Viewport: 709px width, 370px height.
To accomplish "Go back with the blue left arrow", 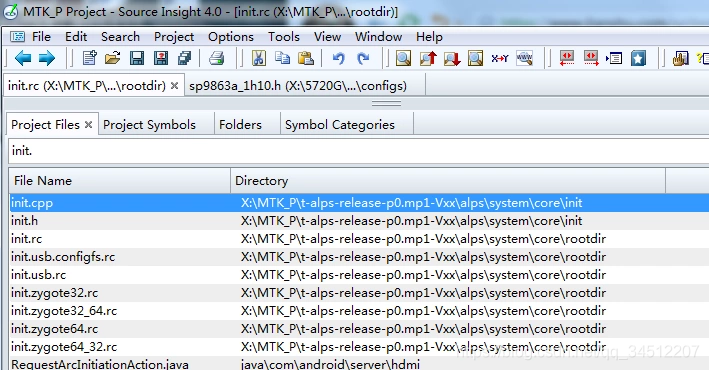I will coord(23,58).
